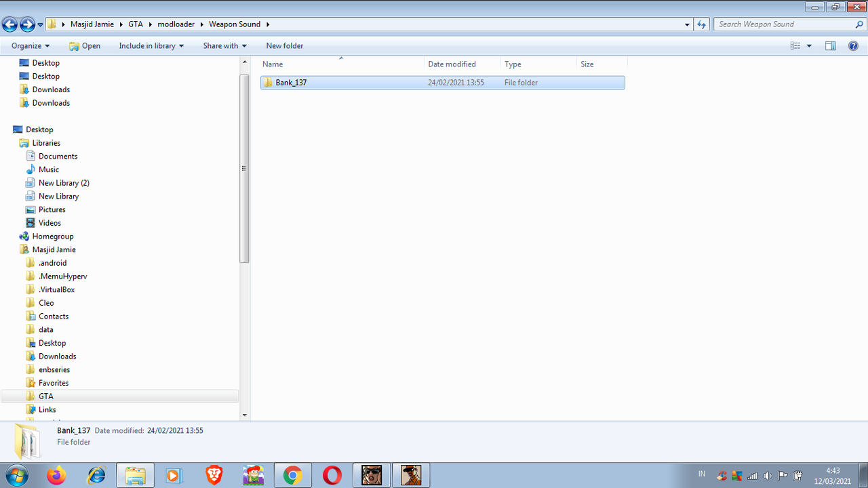This screenshot has width=868, height=488.
Task: Sort by Date modified column
Action: (x=462, y=64)
